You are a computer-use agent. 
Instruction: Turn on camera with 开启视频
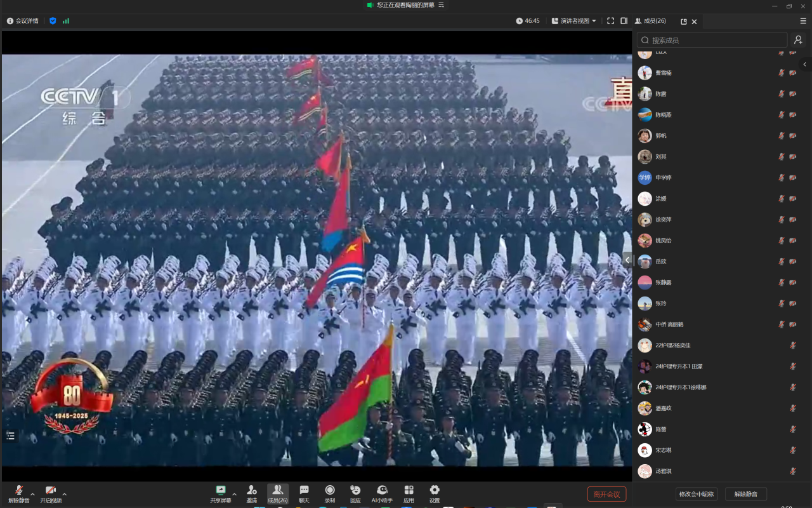coord(51,493)
